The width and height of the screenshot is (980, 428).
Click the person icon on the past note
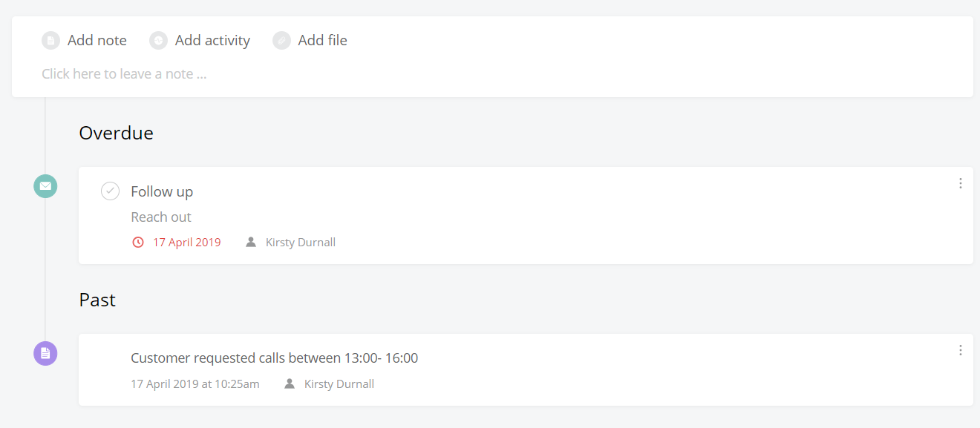(290, 383)
